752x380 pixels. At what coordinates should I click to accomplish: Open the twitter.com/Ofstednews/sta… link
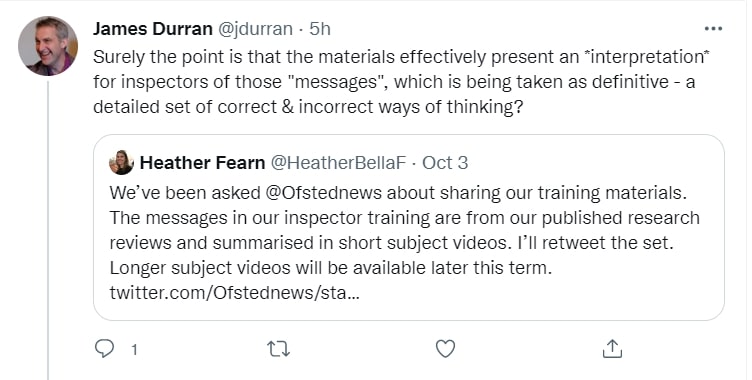(234, 293)
